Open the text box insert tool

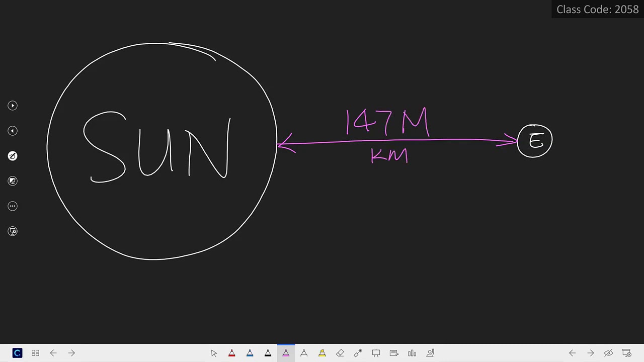[394, 353]
